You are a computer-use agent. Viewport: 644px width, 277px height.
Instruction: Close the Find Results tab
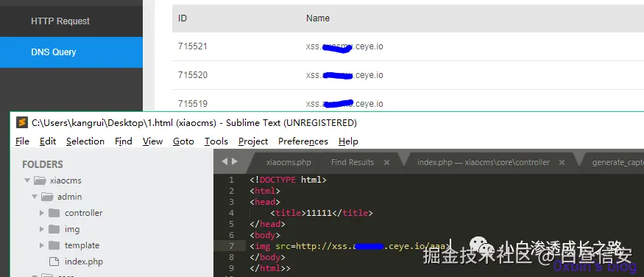pos(386,163)
